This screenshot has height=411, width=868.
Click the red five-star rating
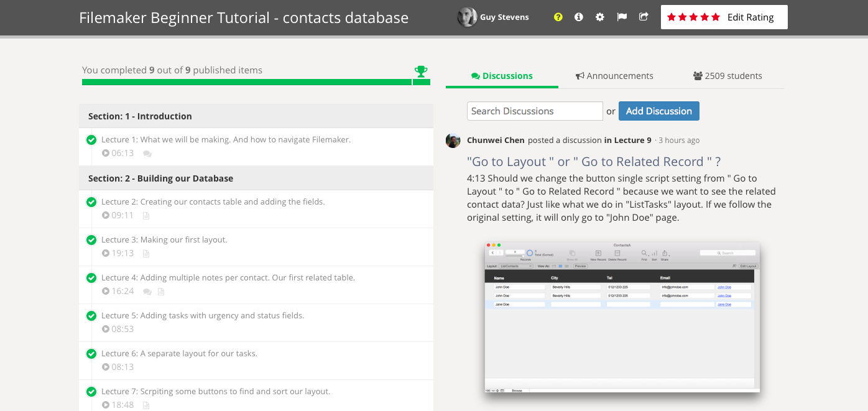click(x=693, y=17)
